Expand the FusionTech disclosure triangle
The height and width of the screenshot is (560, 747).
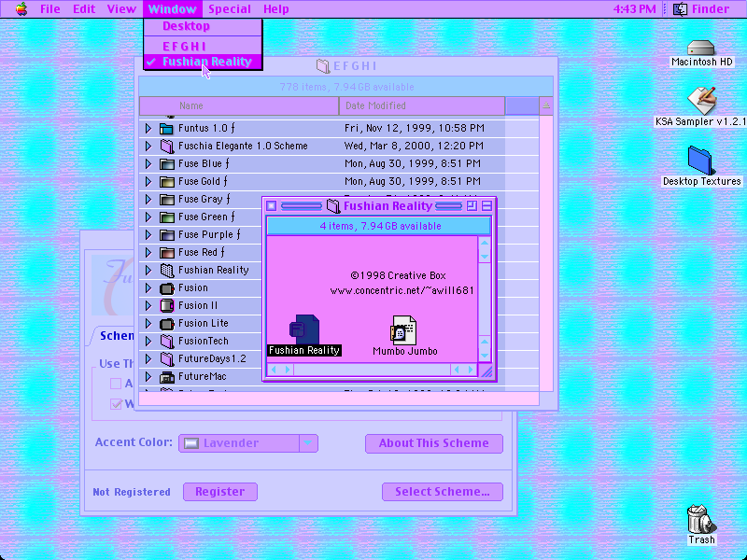[x=148, y=342]
